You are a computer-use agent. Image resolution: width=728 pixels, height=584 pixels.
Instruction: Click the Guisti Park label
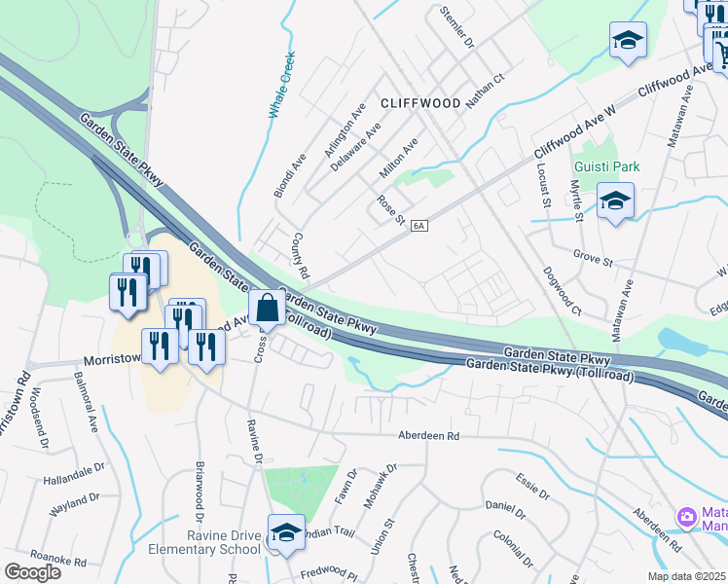(x=606, y=166)
